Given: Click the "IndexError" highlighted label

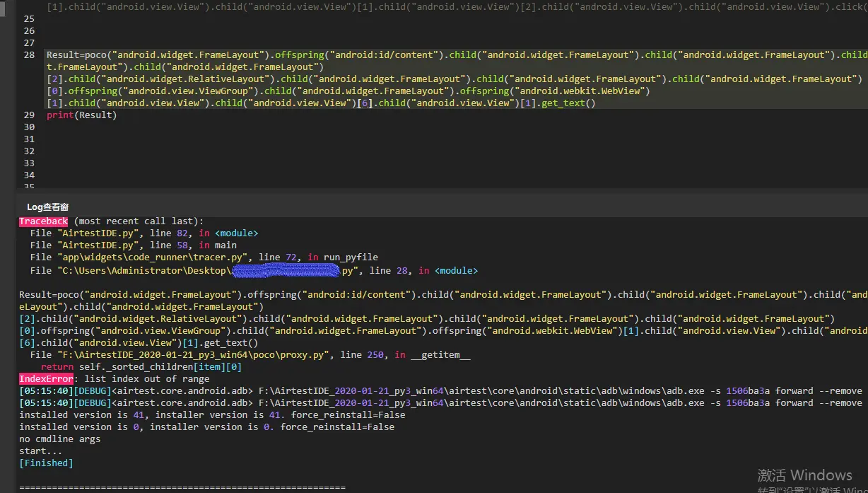Looking at the screenshot, I should click(46, 379).
